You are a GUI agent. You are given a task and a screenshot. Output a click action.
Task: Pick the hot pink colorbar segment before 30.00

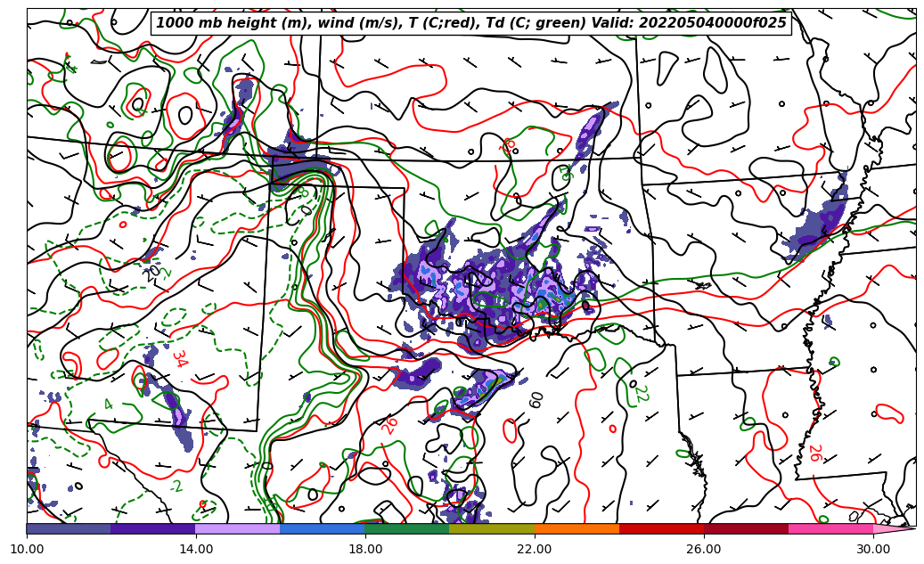(831, 528)
